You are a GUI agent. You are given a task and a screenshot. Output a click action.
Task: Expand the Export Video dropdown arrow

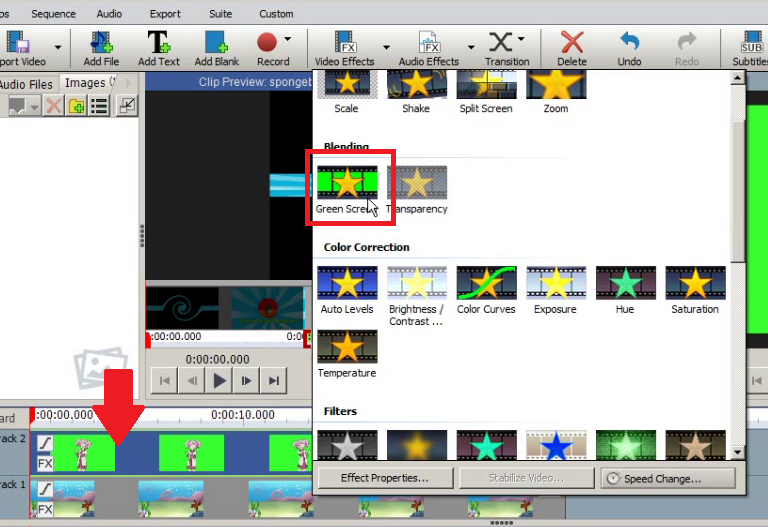click(58, 48)
